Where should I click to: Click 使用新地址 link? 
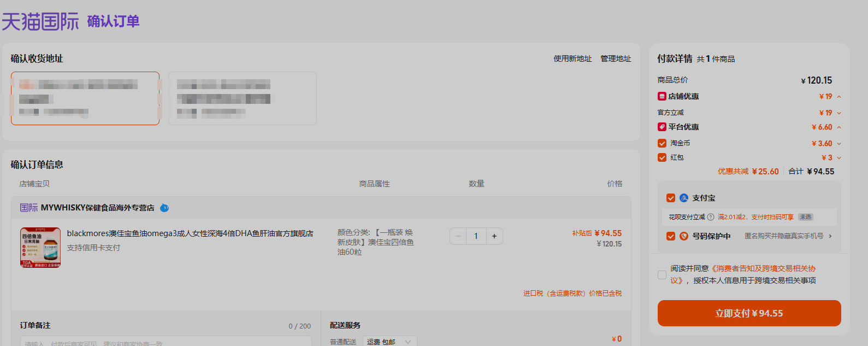572,58
